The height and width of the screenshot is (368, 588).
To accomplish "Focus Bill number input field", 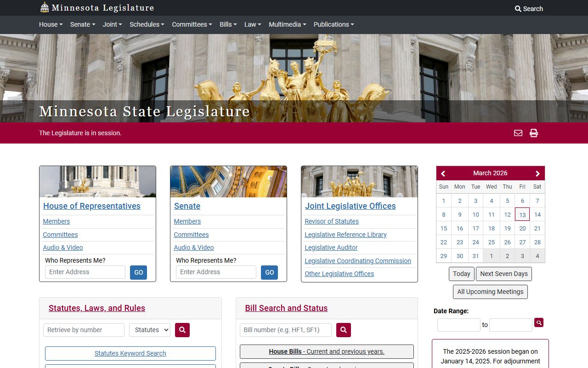I will click(286, 330).
